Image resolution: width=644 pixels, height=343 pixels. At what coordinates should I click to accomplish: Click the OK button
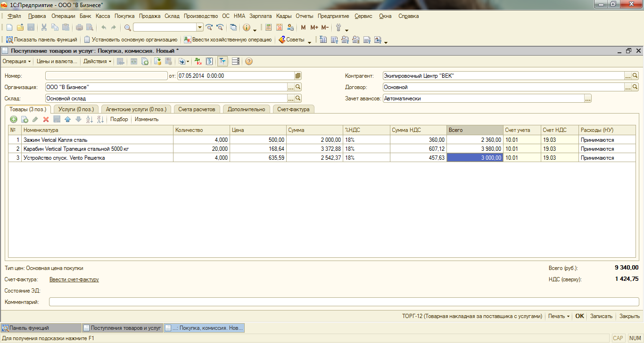point(579,316)
